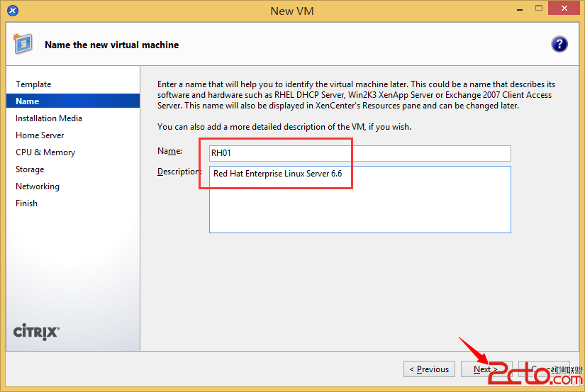Click the Name field containing RH01
This screenshot has width=585, height=392.
pyautogui.click(x=360, y=153)
